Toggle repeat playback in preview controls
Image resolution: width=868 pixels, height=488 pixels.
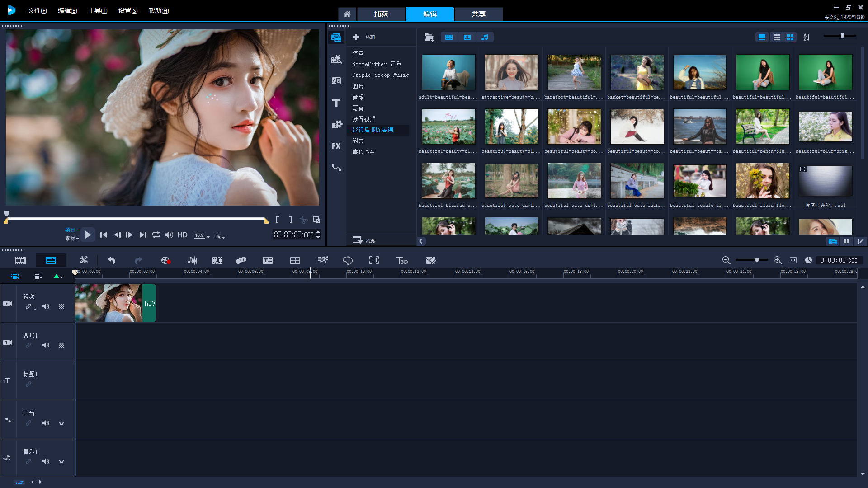(156, 235)
